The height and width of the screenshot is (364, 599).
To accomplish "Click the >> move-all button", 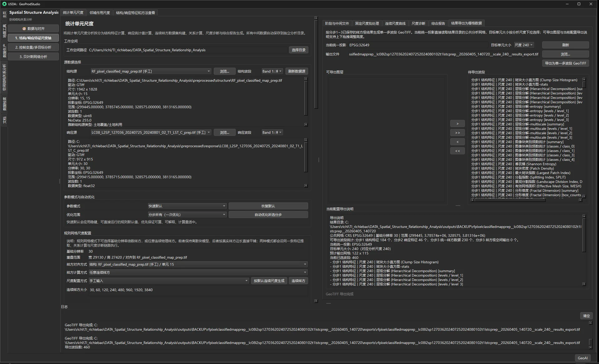I will 457,133.
